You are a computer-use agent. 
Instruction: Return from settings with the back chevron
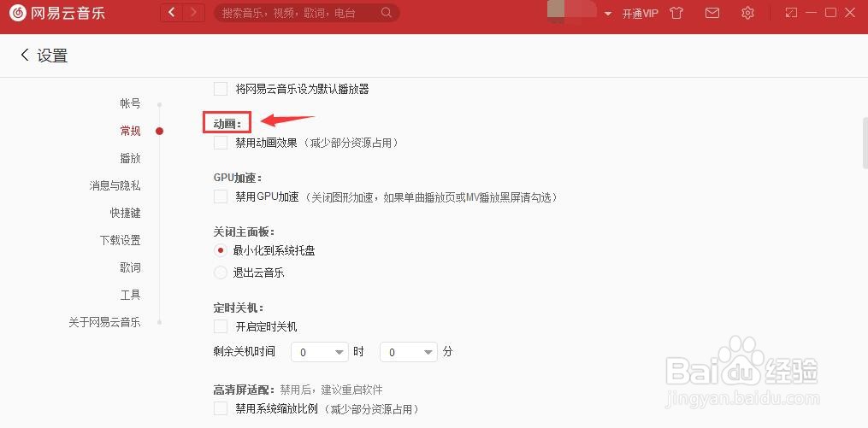click(x=24, y=54)
